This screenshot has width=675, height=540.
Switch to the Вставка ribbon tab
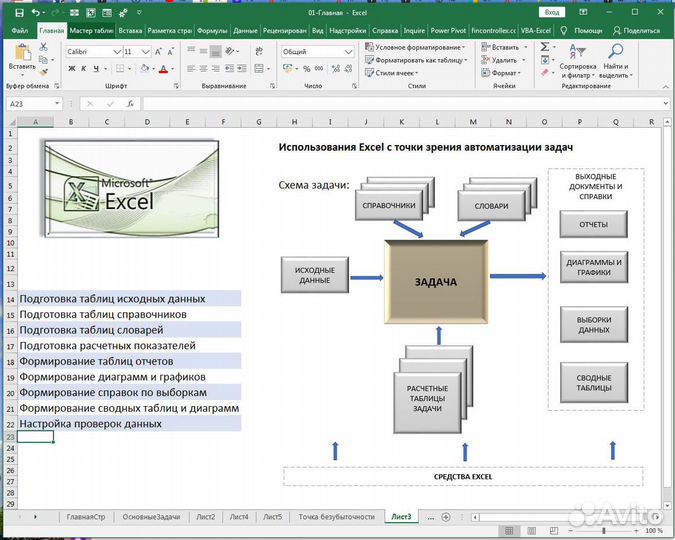130,31
